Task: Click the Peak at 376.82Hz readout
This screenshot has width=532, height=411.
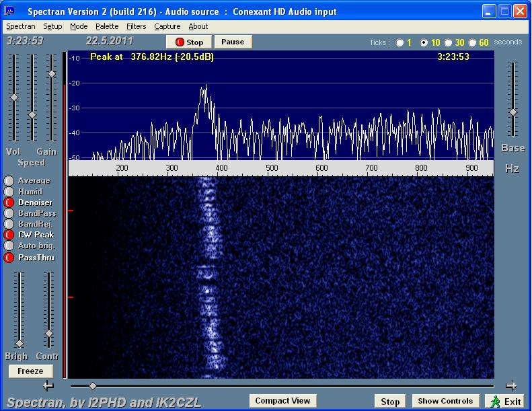Action: [152, 57]
